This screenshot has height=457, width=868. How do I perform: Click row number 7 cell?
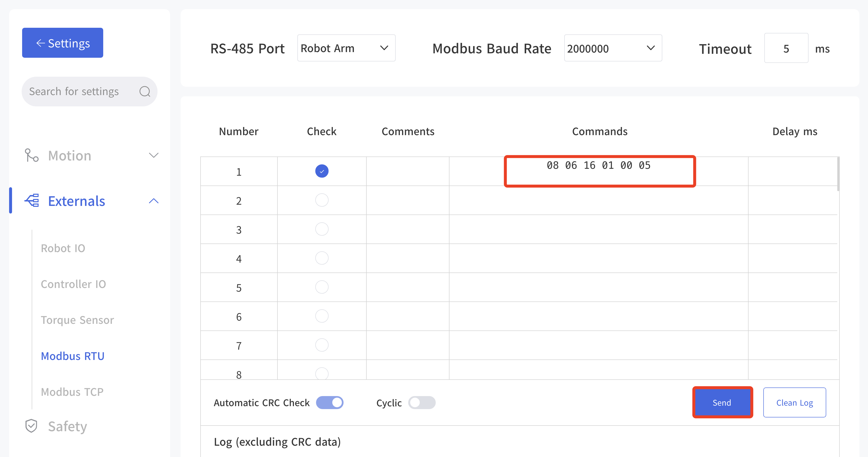pos(239,345)
